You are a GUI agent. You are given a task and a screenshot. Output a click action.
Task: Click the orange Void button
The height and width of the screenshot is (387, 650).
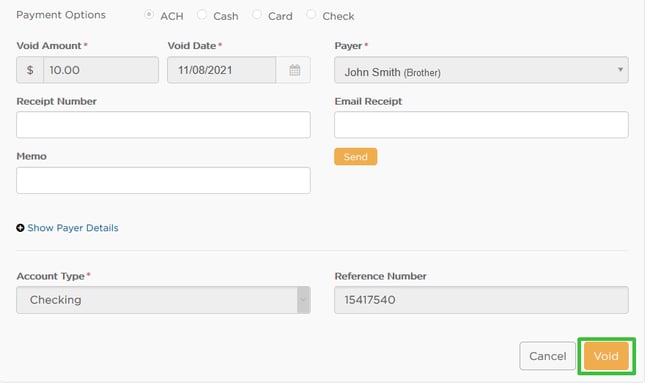coord(606,356)
